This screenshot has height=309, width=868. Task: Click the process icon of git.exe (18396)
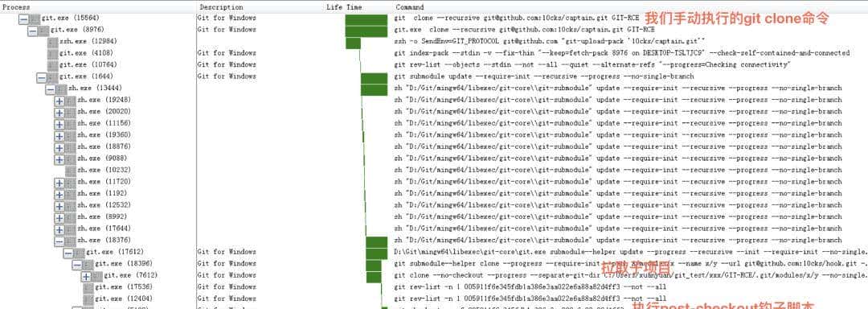point(88,264)
